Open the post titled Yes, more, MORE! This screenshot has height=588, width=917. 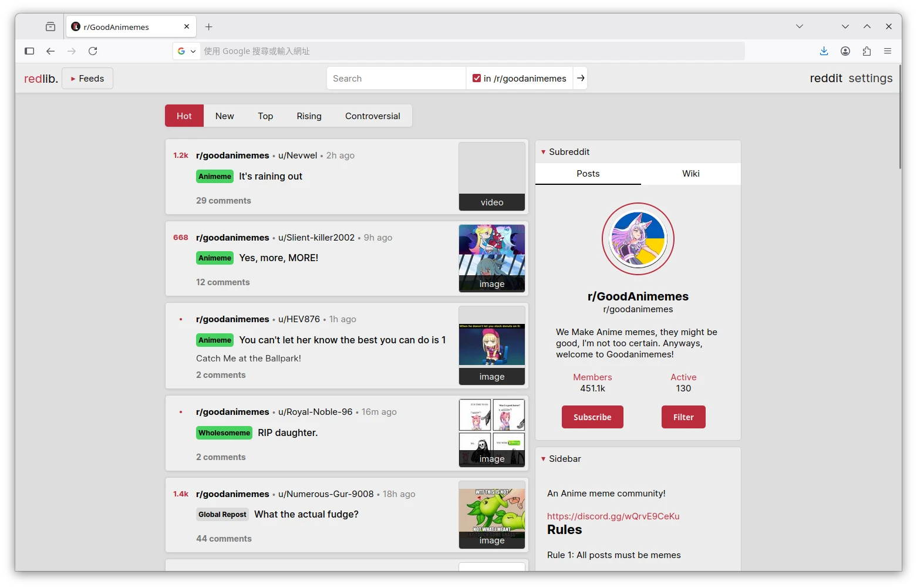tap(278, 258)
